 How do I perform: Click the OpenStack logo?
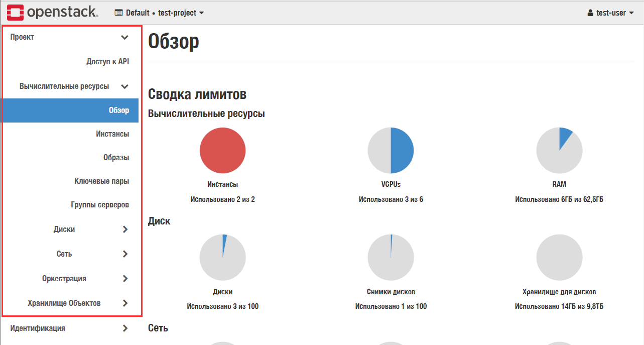(x=53, y=13)
